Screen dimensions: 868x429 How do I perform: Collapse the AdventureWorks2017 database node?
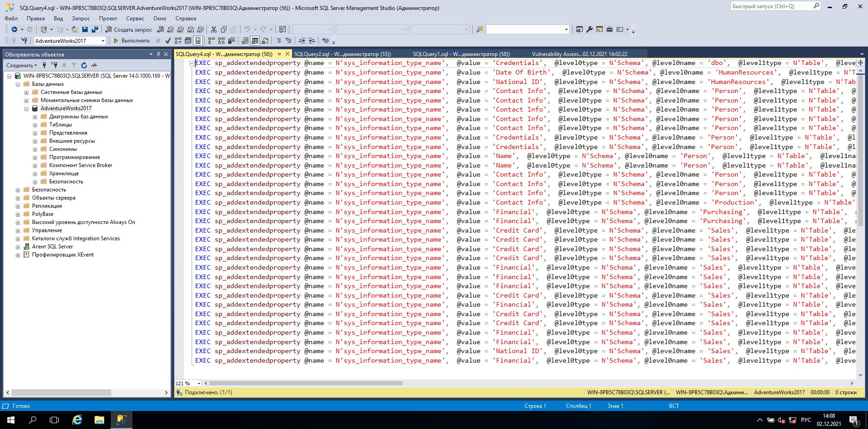pos(26,109)
